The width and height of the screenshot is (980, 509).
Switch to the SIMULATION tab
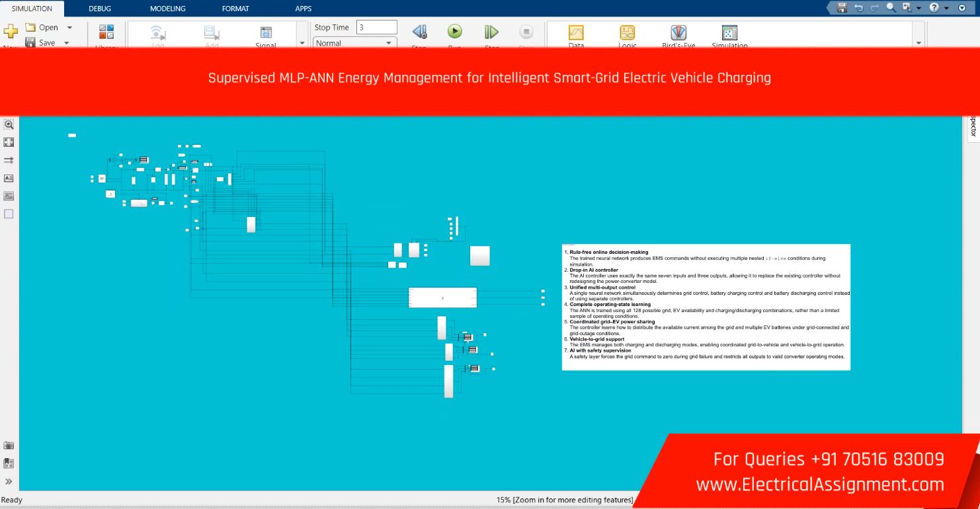(32, 9)
